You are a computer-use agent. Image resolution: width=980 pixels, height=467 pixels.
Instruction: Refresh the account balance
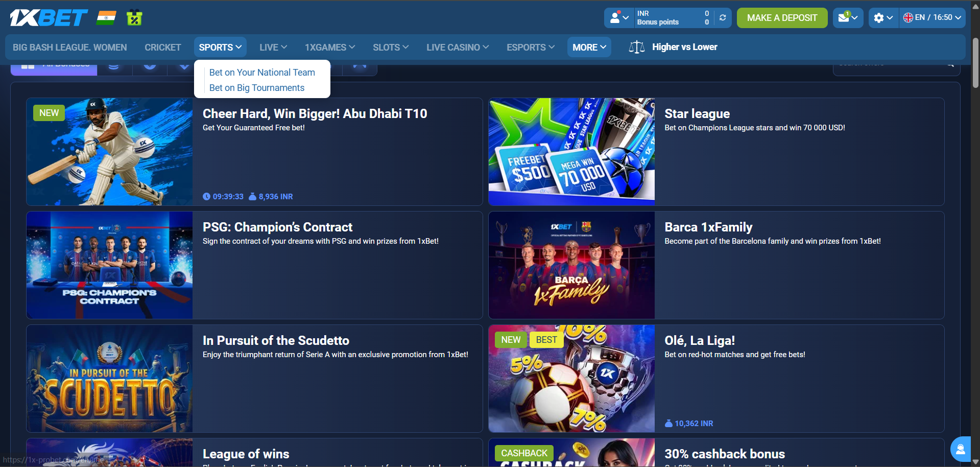pyautogui.click(x=722, y=17)
